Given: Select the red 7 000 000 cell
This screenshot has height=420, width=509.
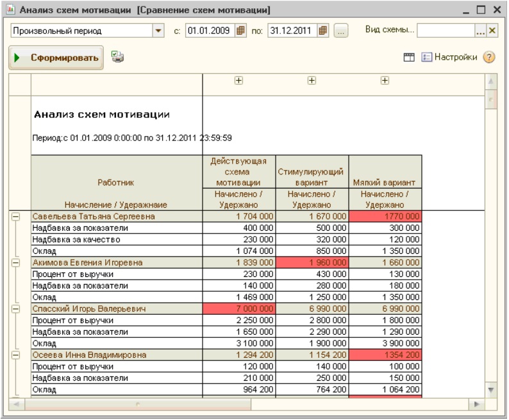Looking at the screenshot, I should pos(238,309).
